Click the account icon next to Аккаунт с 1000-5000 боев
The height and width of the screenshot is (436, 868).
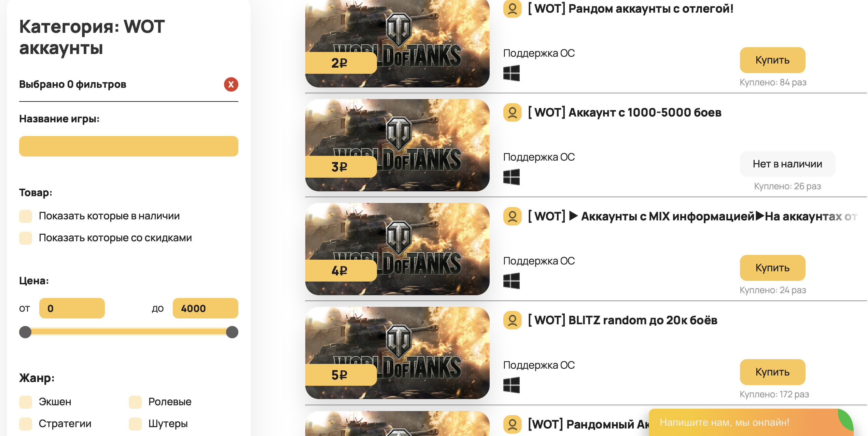pos(512,112)
